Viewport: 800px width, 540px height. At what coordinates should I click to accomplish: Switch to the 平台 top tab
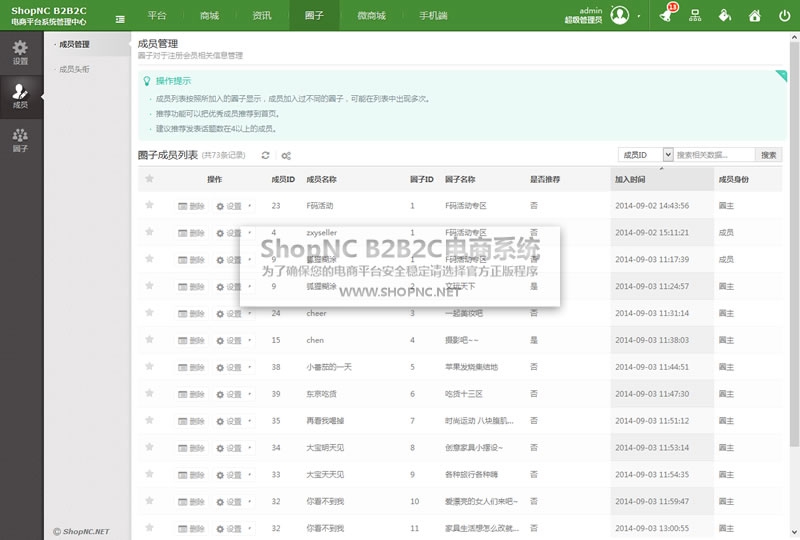(157, 15)
